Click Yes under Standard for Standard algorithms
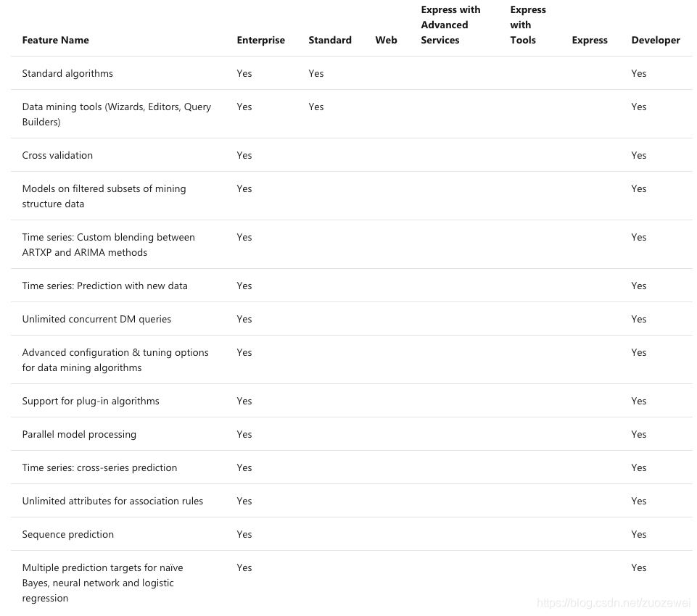697x616 pixels. 315,73
